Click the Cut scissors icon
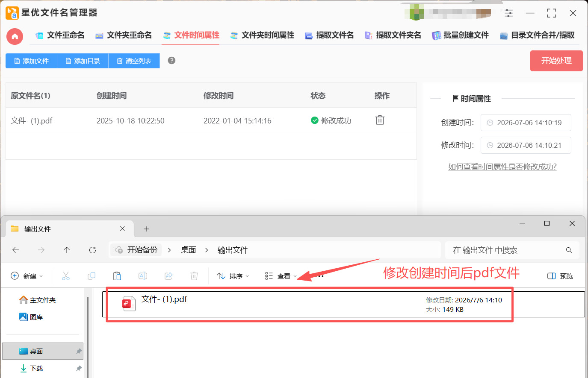588x378 pixels. 66,276
